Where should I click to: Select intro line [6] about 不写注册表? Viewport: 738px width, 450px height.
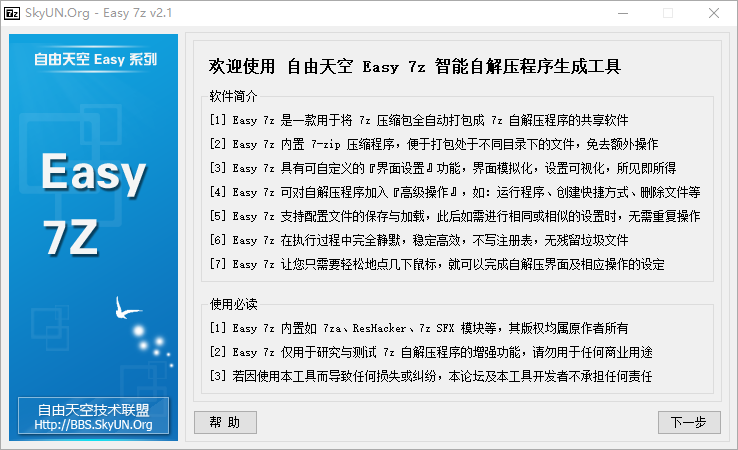pyautogui.click(x=419, y=240)
